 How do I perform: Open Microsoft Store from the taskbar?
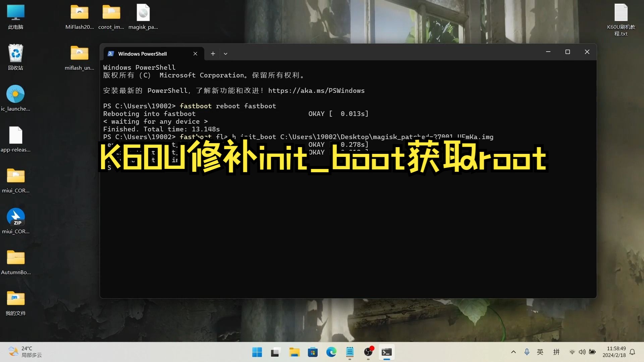(x=313, y=352)
